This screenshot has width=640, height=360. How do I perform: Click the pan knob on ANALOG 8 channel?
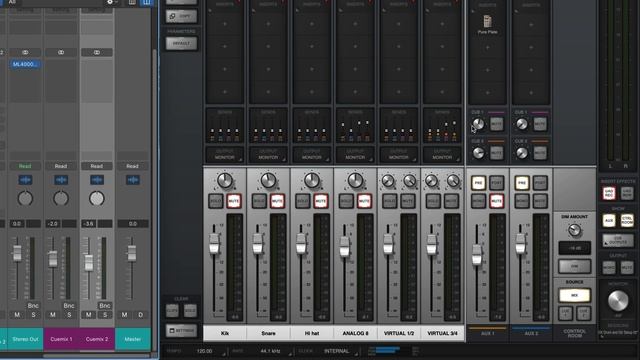355,180
